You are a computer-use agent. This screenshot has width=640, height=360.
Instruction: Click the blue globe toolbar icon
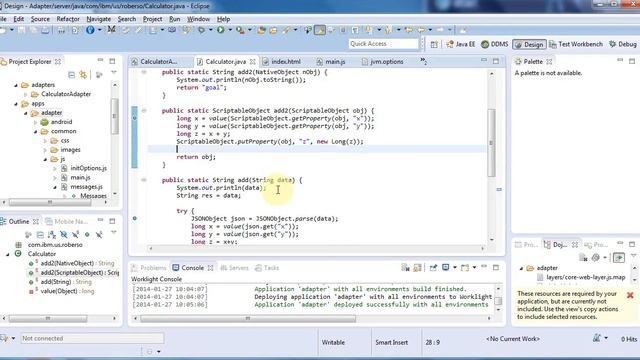(x=90, y=30)
